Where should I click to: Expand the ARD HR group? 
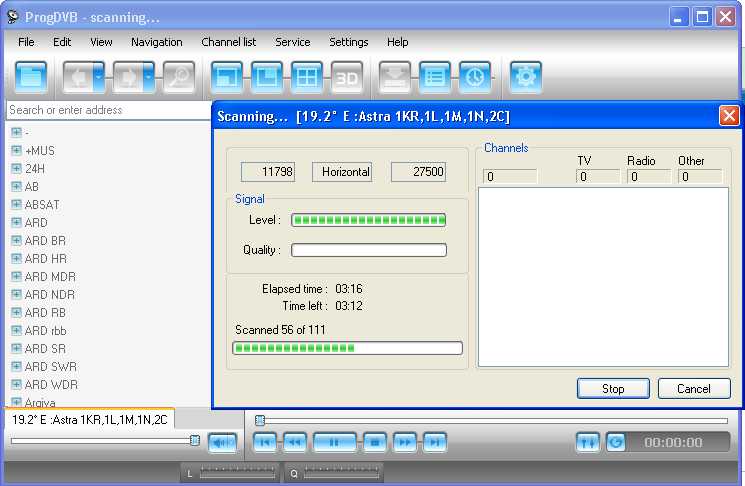tap(16, 258)
